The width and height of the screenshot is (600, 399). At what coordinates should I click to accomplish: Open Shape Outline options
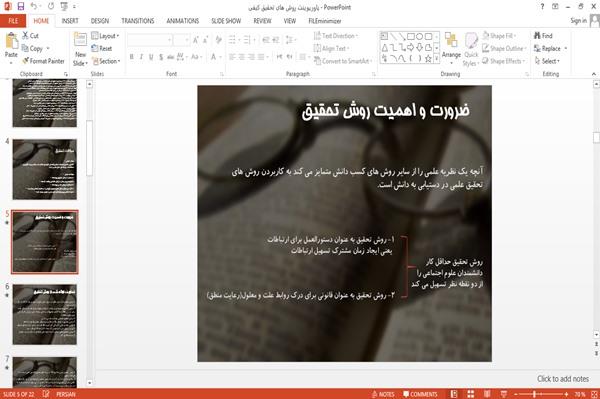tap(504, 48)
